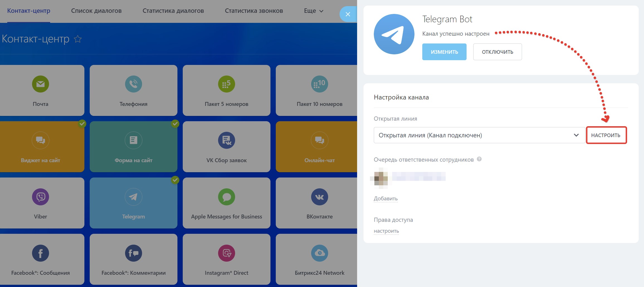Open the VK Сбор заявок icon
Viewport: 644px width, 287px height.
pyautogui.click(x=226, y=140)
